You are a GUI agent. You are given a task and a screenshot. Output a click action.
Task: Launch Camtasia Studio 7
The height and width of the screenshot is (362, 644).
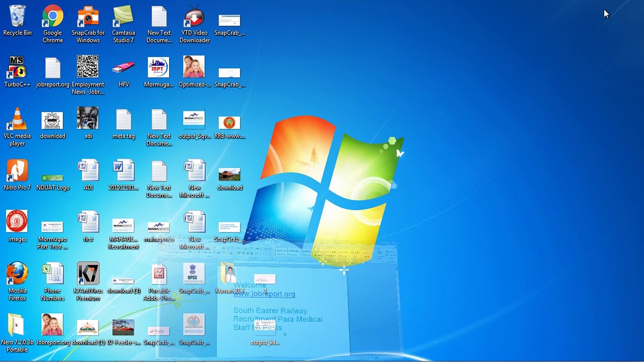123,24
